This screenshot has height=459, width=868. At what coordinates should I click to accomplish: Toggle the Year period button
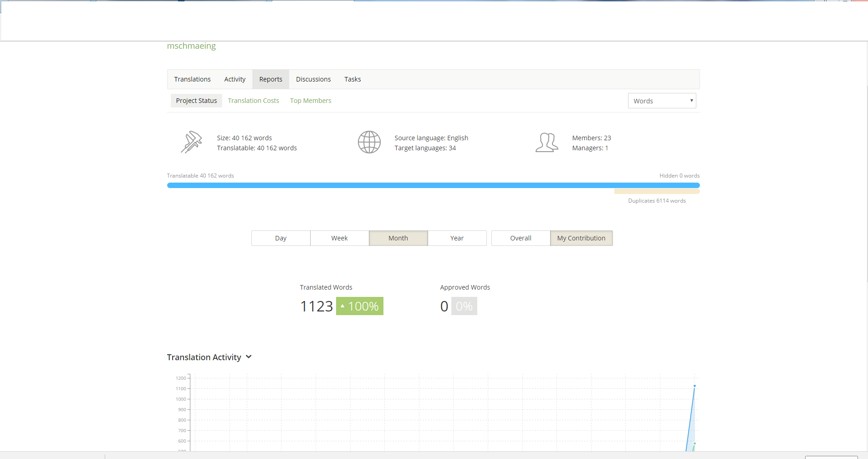point(457,238)
